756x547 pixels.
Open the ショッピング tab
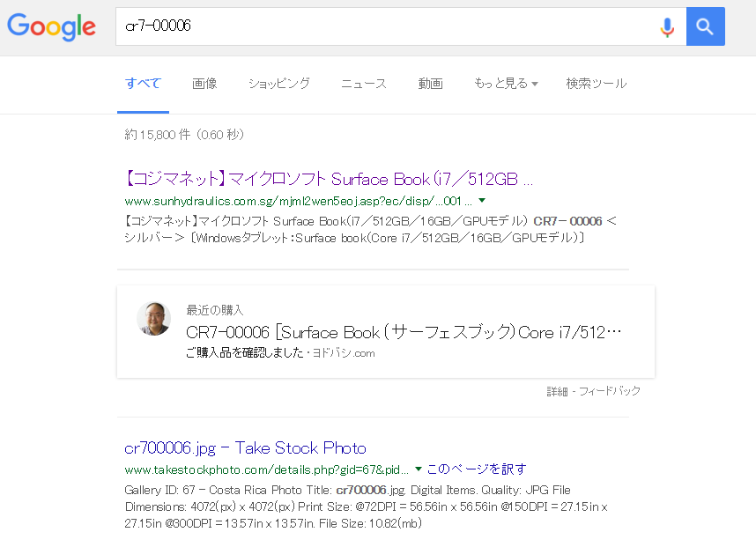pos(279,84)
